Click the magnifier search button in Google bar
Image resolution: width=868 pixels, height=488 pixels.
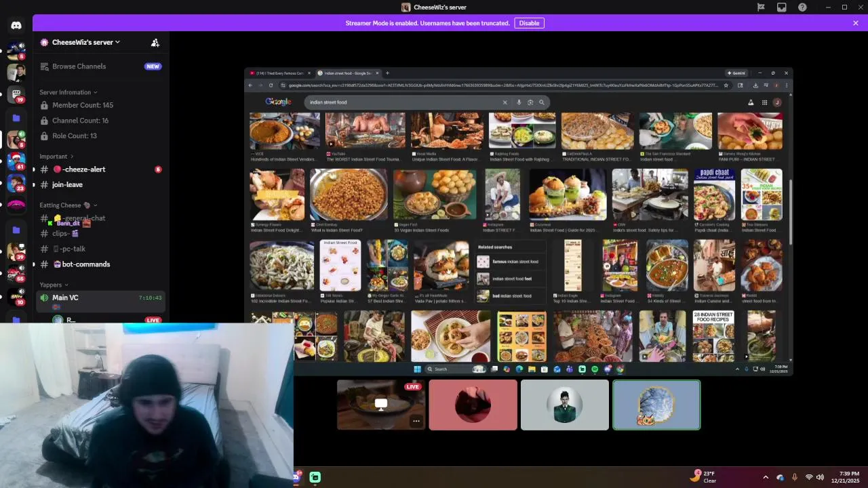click(x=541, y=102)
